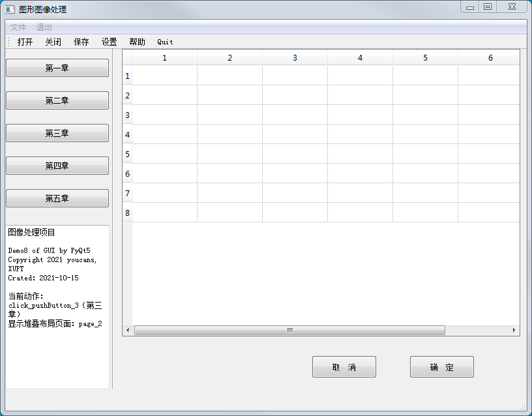Click the table cell row 4 column 3
This screenshot has width=532, height=416.
(295, 134)
